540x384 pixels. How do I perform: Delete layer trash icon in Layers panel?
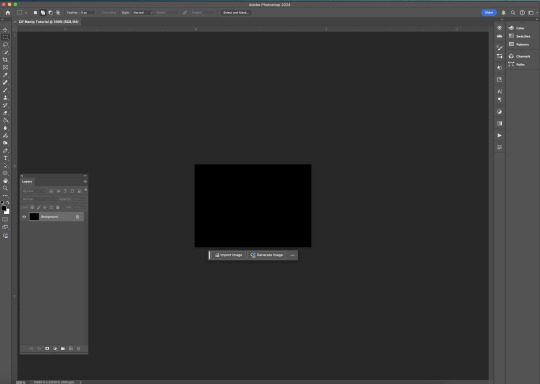(x=79, y=349)
